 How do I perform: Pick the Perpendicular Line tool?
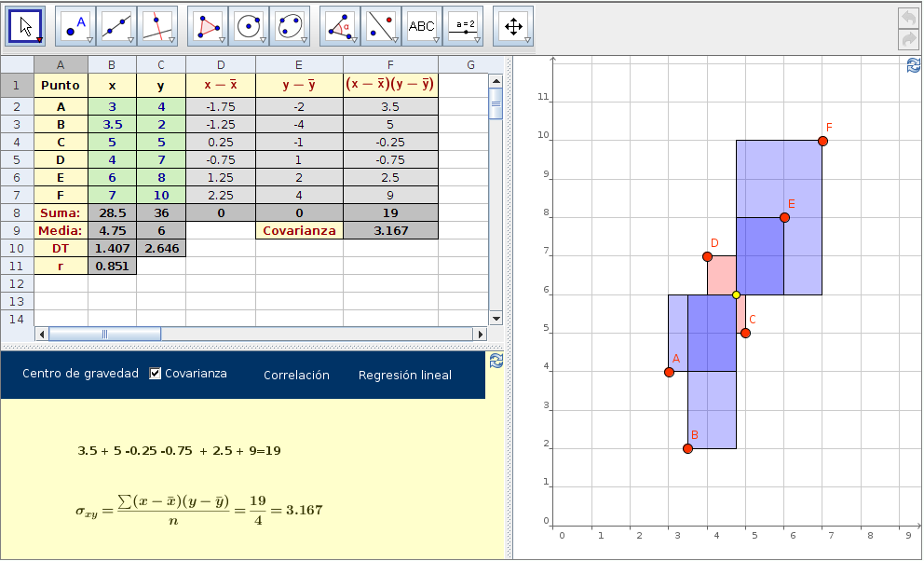(x=157, y=26)
